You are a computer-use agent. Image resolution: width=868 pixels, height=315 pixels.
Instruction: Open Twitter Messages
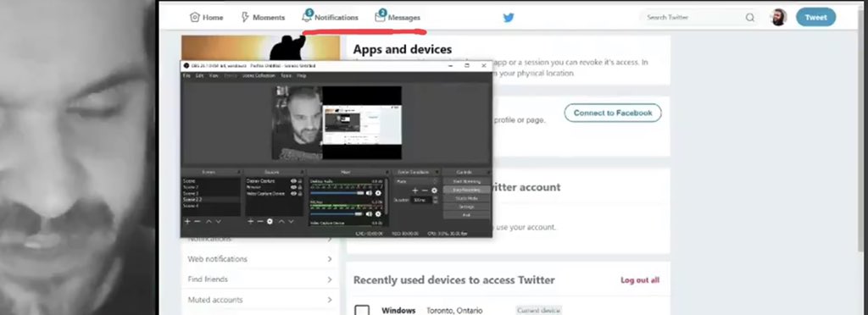398,17
